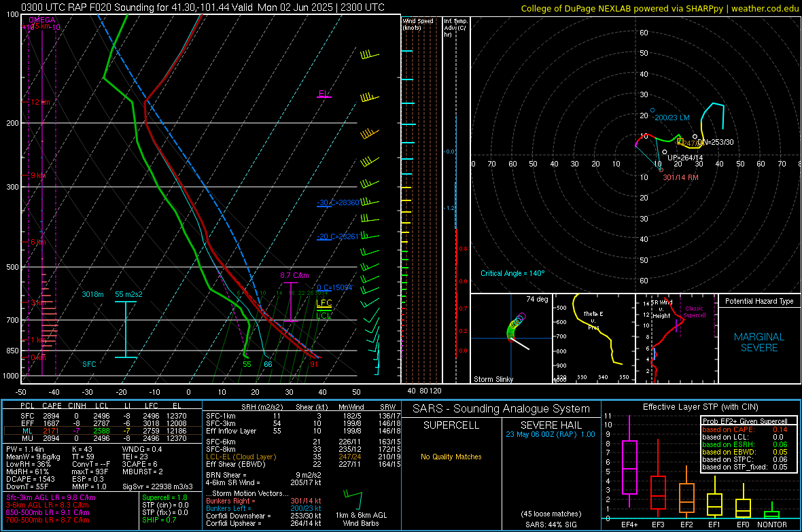The width and height of the screenshot is (802, 532).
Task: Click the "BRN Shear =" line
Action: [264, 475]
